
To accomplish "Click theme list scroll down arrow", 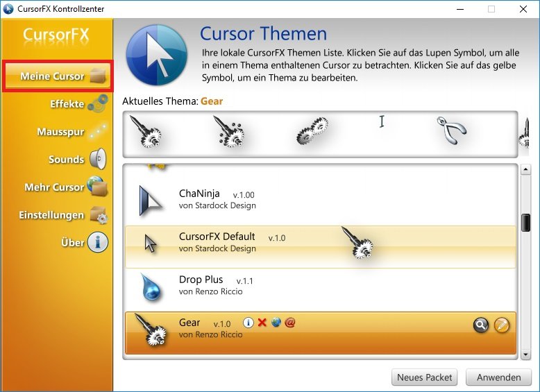I will coord(525,355).
